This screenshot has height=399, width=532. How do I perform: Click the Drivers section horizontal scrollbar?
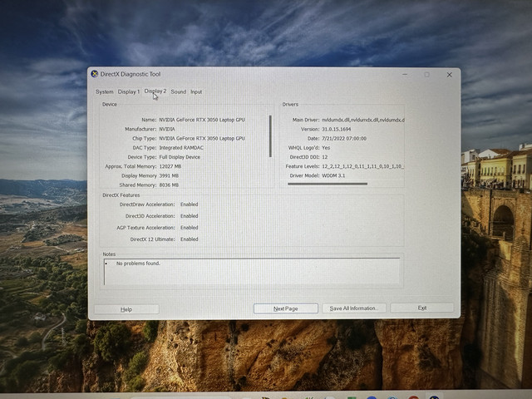328,184
